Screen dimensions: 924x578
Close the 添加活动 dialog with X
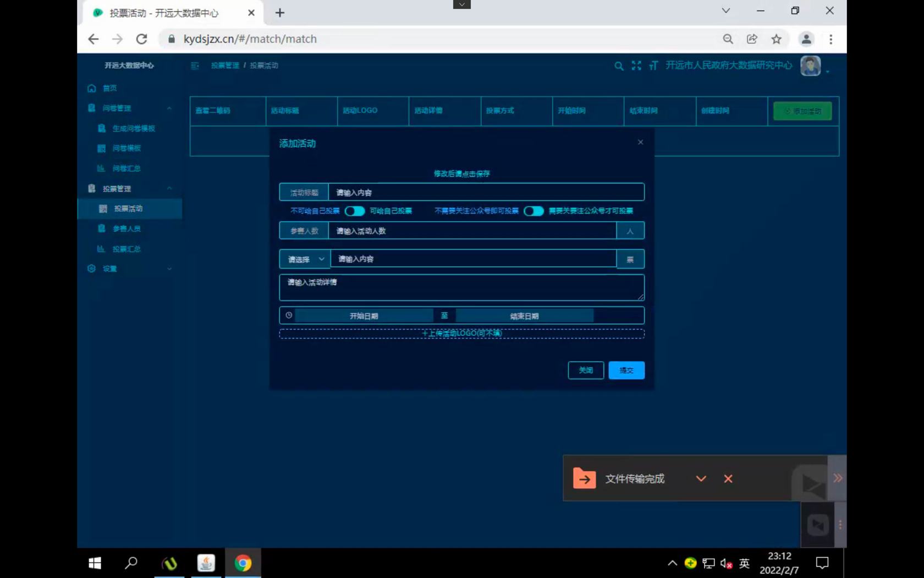(x=640, y=142)
